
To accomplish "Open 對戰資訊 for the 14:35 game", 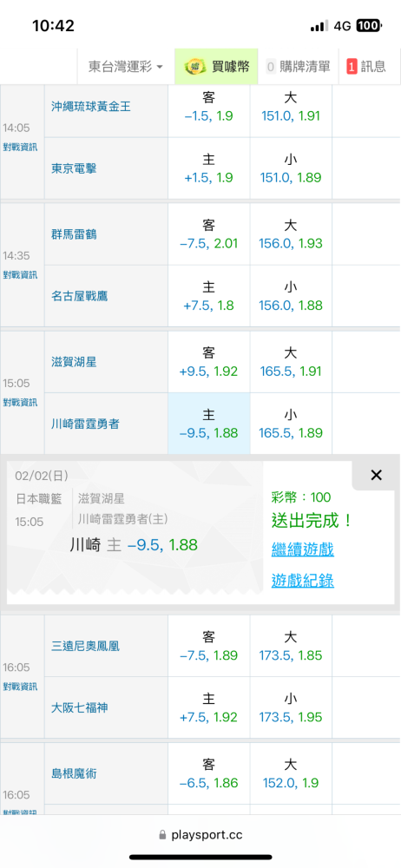I will pyautogui.click(x=20, y=274).
